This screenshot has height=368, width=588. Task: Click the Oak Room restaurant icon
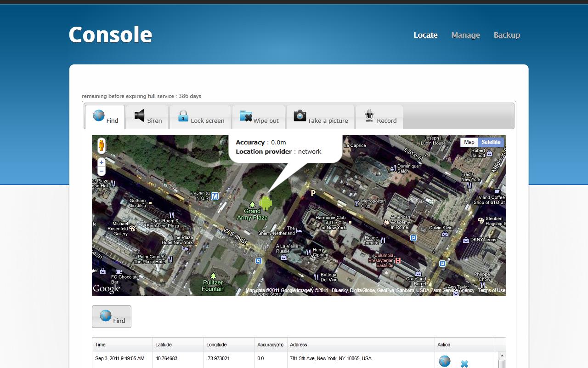coord(171,215)
